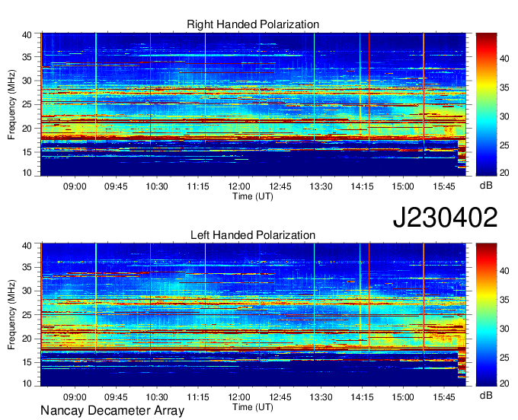
Task: Click the 40 MHz tick on left-handed frequency axis
Action: (x=27, y=245)
